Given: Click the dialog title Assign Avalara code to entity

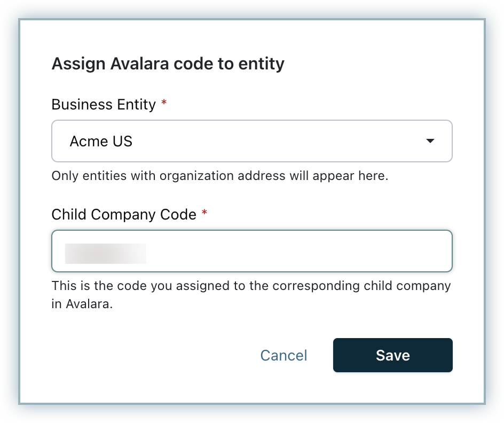Looking at the screenshot, I should click(x=168, y=64).
